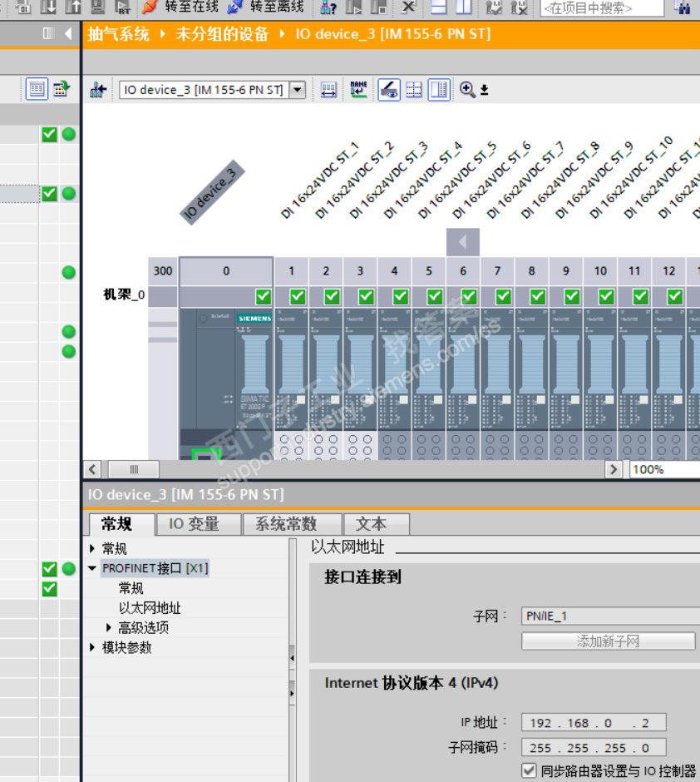Toggle the slot 9 checkbox on the rack
Image resolution: width=700 pixels, height=782 pixels.
[x=571, y=297]
